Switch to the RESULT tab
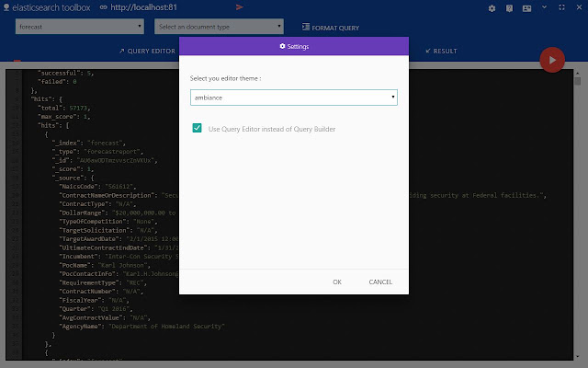This screenshot has height=368, width=588. click(441, 52)
